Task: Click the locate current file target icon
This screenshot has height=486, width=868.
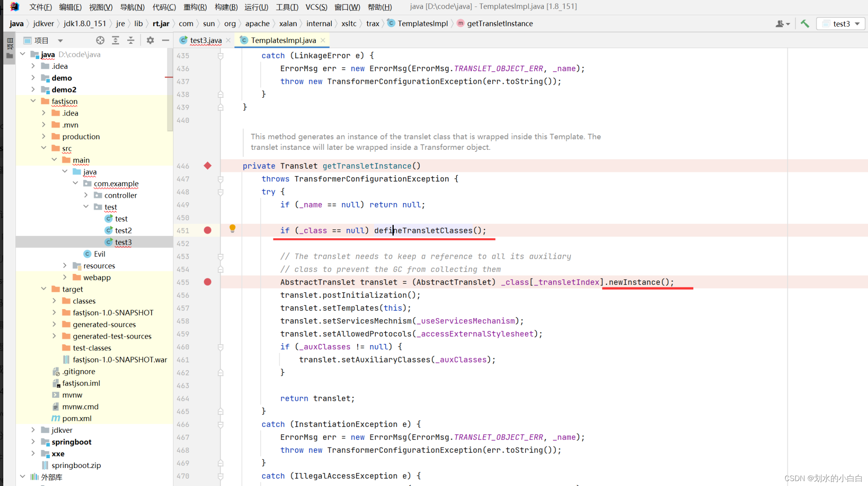Action: [x=100, y=40]
